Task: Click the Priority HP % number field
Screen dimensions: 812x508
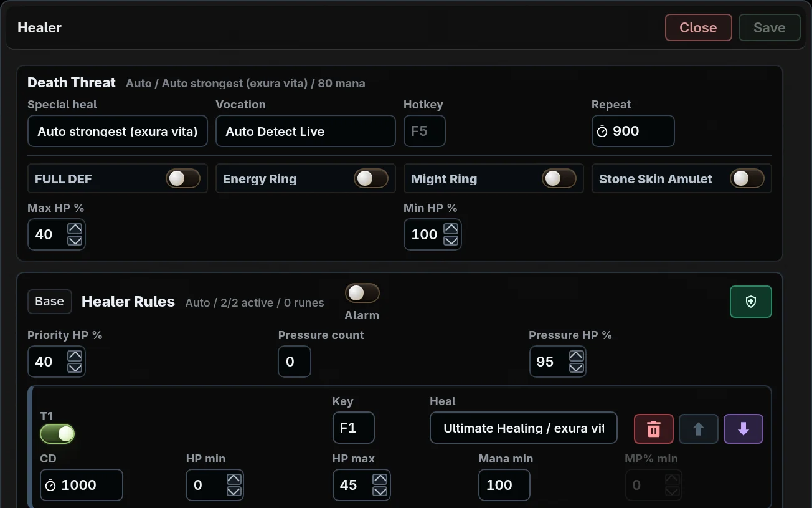Action: [57, 362]
